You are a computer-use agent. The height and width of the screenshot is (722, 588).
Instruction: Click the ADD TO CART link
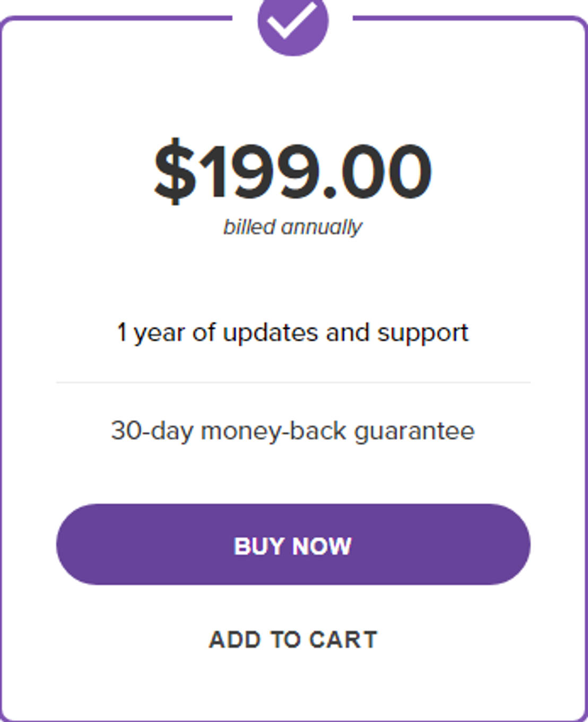(x=293, y=640)
